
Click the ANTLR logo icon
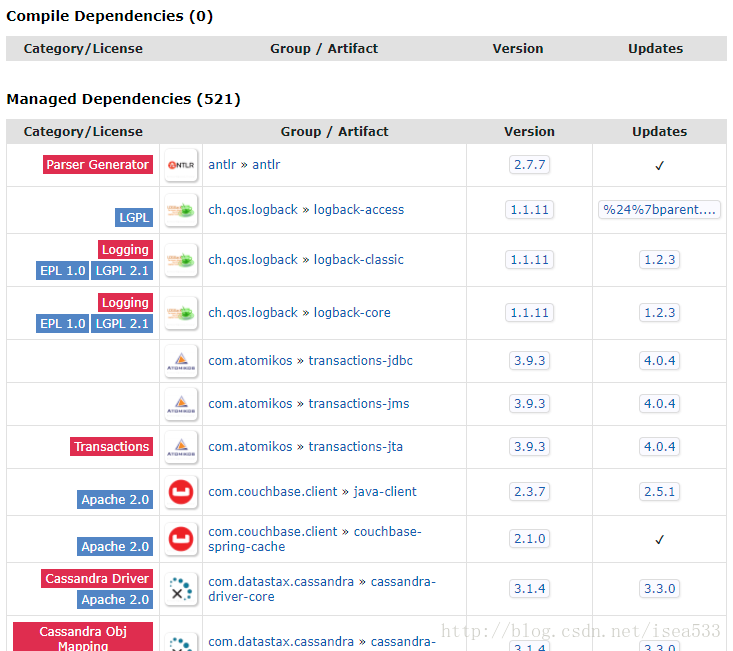pos(181,165)
